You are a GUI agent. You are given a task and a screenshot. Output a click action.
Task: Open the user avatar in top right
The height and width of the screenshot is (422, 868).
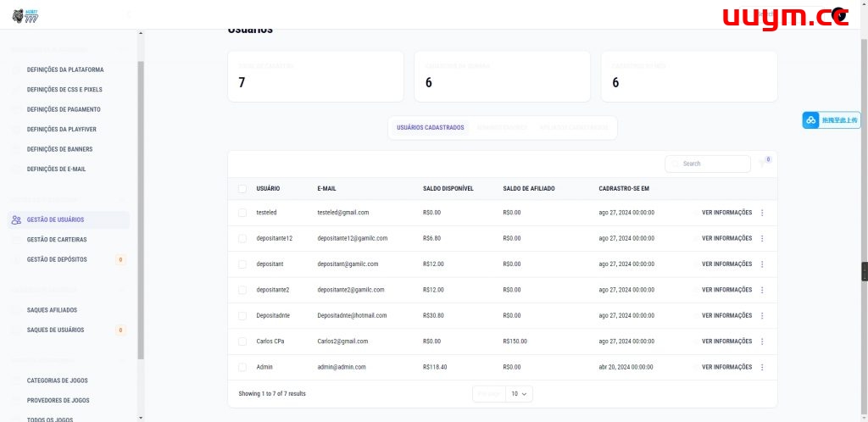839,14
